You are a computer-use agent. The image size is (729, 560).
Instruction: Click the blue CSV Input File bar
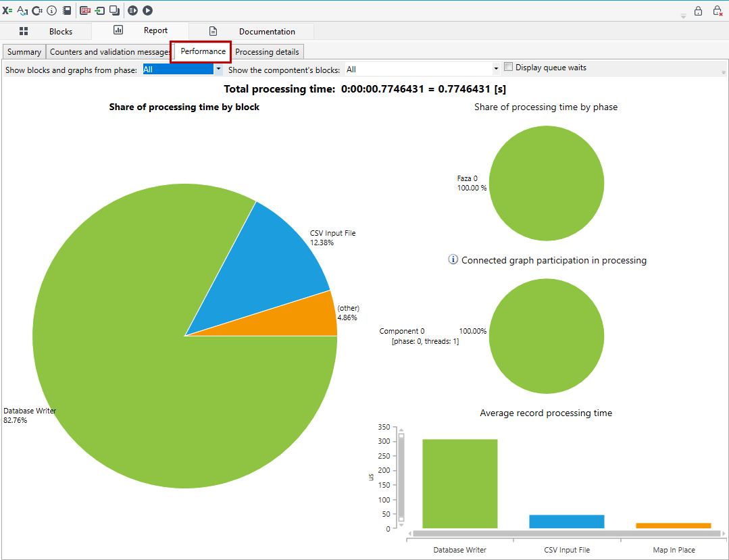click(567, 521)
